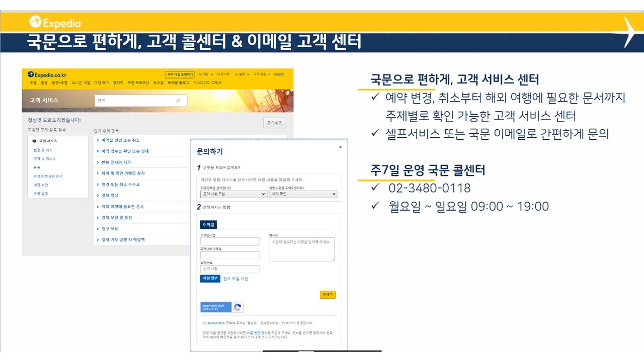Open the 항공 navigation item
644x362 pixels.
(x=44, y=82)
